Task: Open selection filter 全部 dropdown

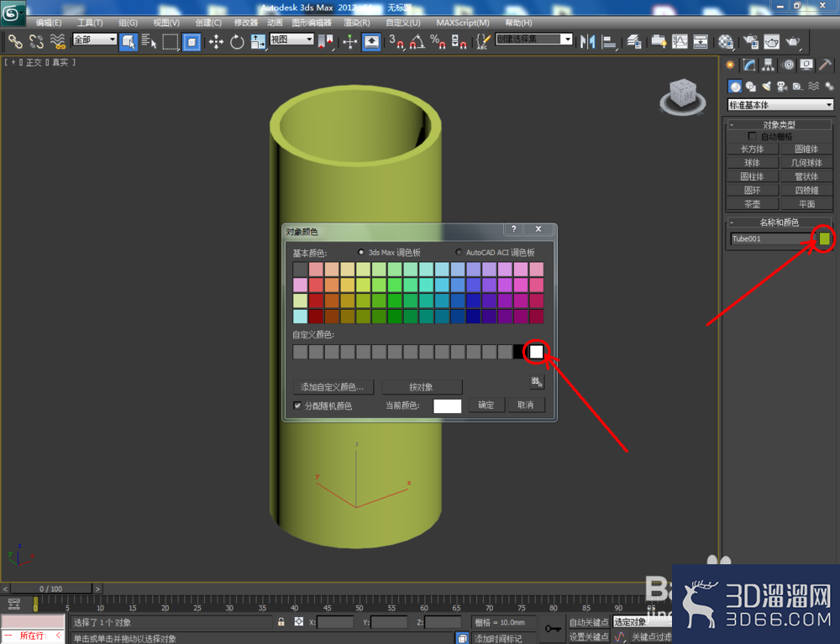Action: point(94,39)
